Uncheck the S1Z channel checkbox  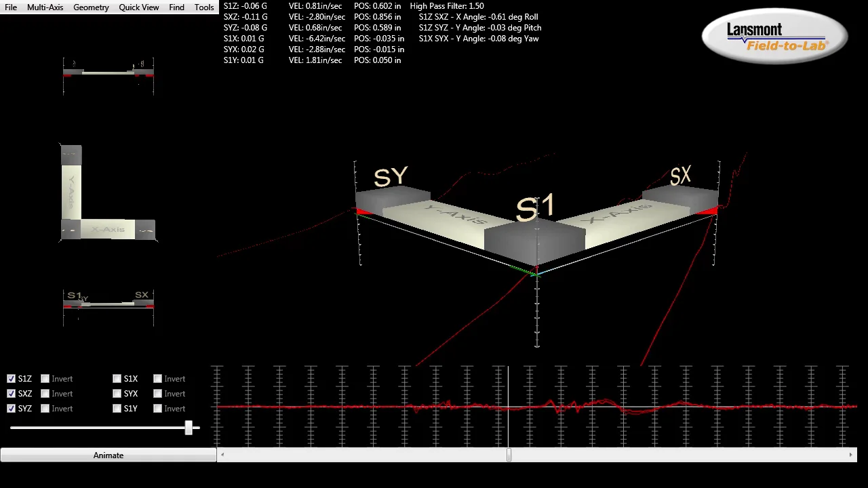click(12, 379)
